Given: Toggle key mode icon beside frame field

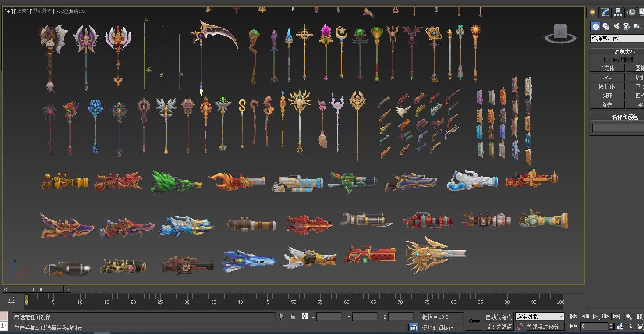Looking at the screenshot, I should point(574,326).
